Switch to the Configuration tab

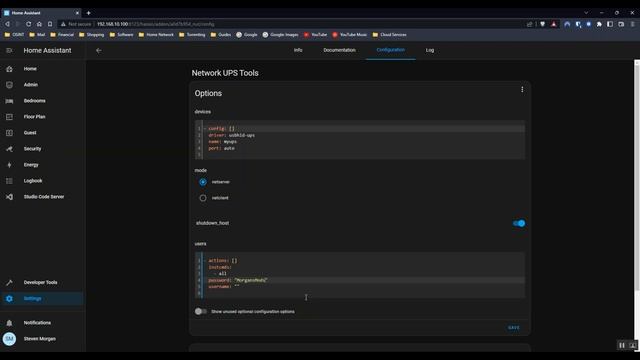pos(391,50)
